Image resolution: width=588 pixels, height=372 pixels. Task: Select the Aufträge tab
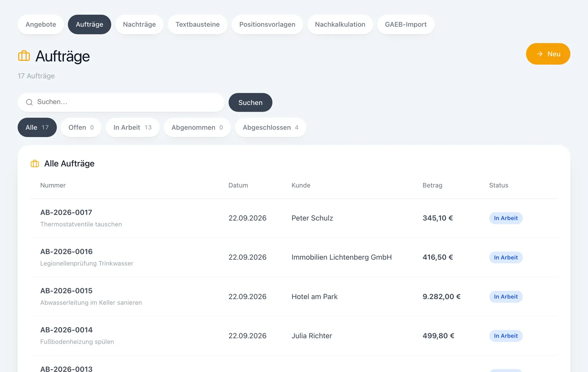[x=89, y=25]
